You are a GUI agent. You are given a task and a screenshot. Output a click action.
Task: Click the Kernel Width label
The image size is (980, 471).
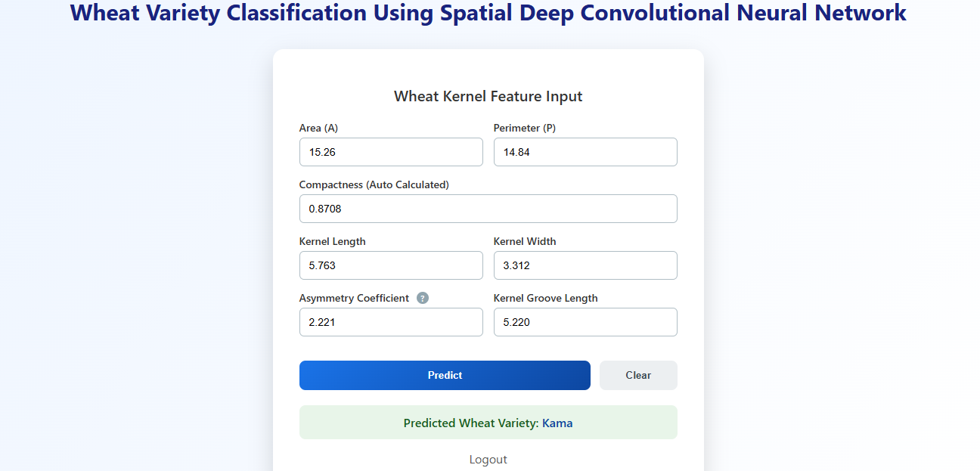click(525, 241)
